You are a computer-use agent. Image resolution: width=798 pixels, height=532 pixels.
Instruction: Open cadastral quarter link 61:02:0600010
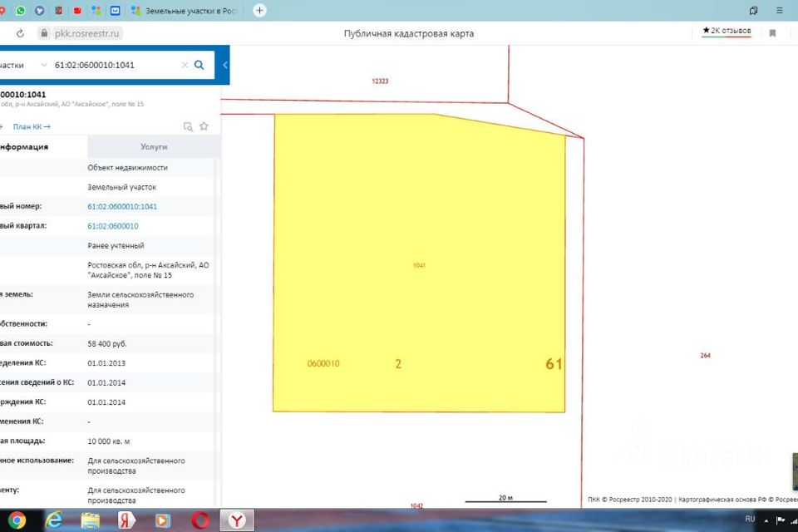pyautogui.click(x=112, y=226)
